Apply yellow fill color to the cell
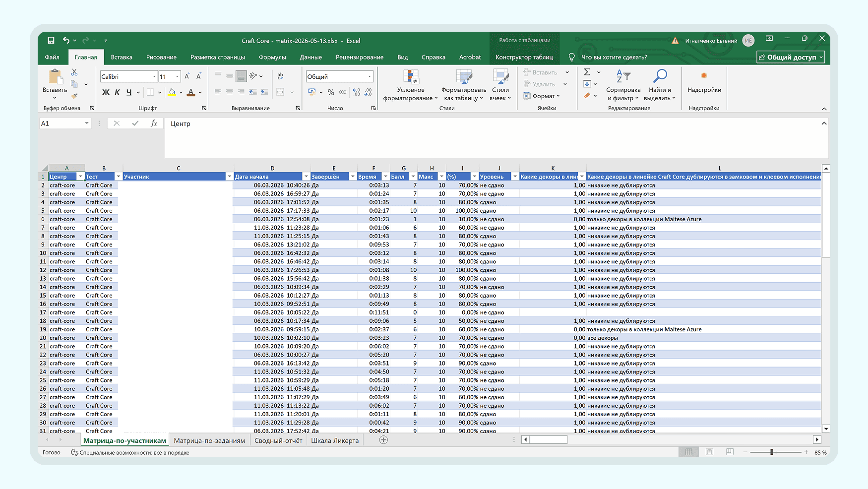The image size is (868, 489). (x=172, y=92)
